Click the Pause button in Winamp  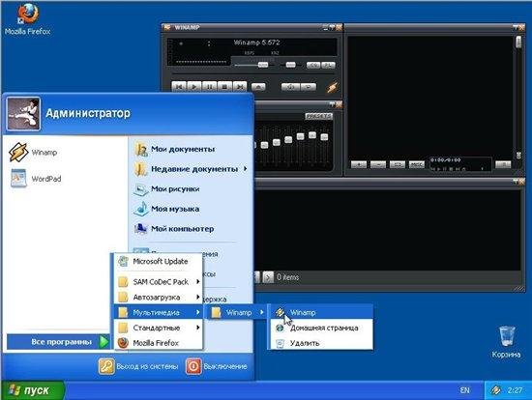point(209,87)
